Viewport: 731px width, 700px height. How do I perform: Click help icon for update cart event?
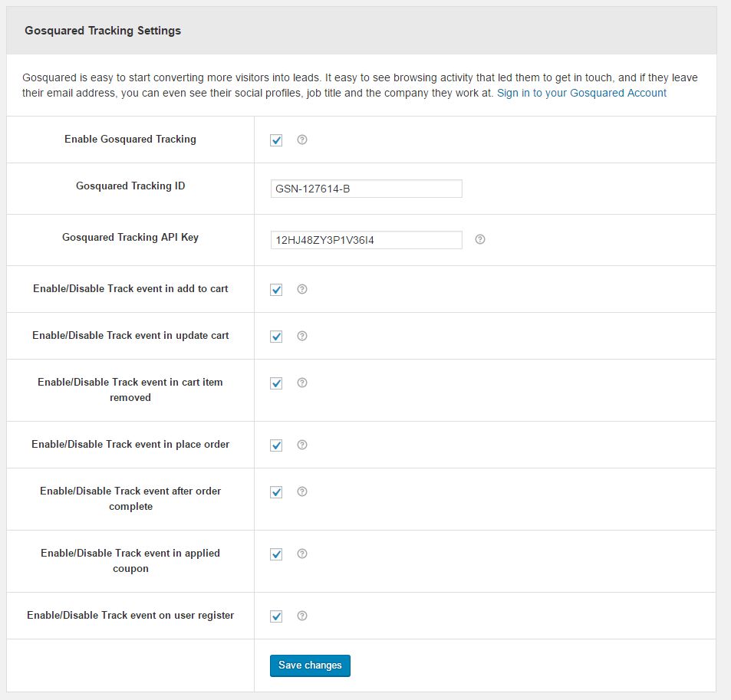(x=302, y=336)
